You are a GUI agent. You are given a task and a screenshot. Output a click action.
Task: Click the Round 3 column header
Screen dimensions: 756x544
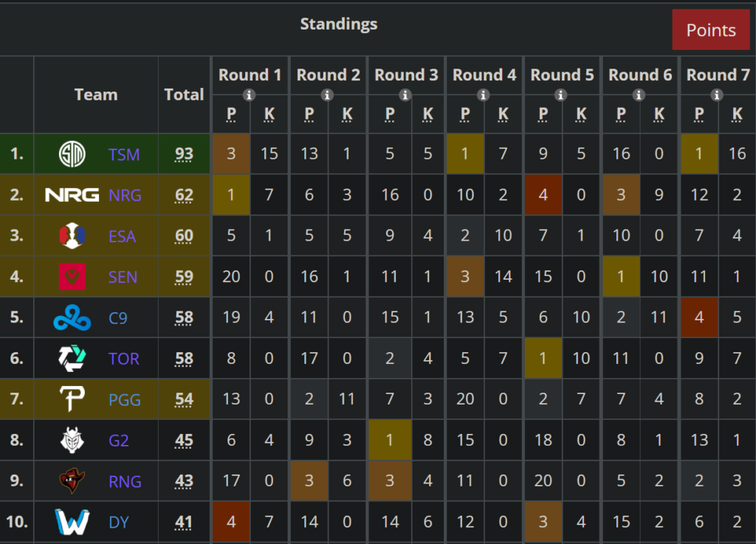point(406,75)
